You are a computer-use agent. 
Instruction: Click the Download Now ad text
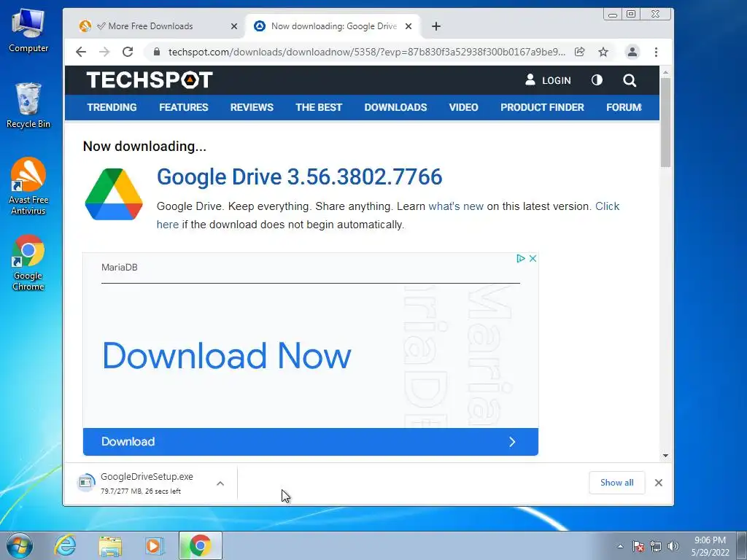click(x=227, y=356)
